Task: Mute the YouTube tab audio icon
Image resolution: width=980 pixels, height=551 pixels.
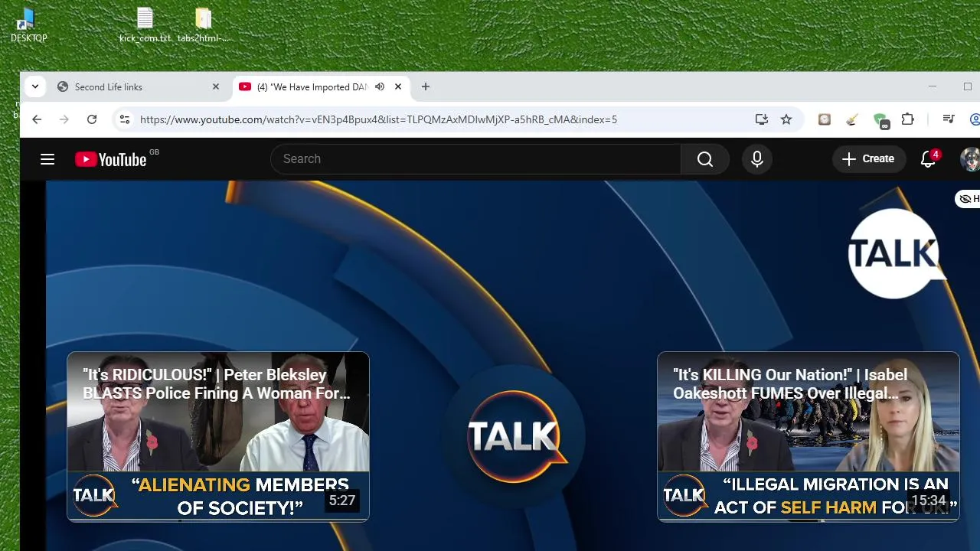Action: [x=380, y=87]
